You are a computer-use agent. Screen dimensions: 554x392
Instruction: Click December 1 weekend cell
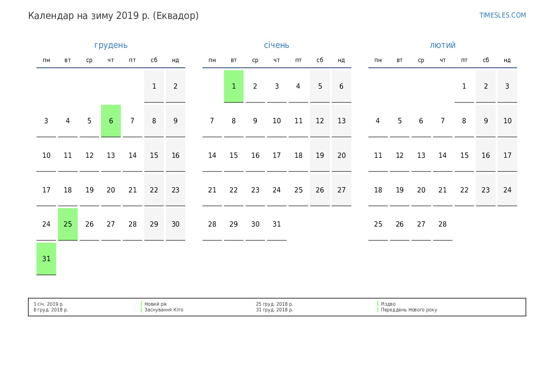[x=154, y=86]
